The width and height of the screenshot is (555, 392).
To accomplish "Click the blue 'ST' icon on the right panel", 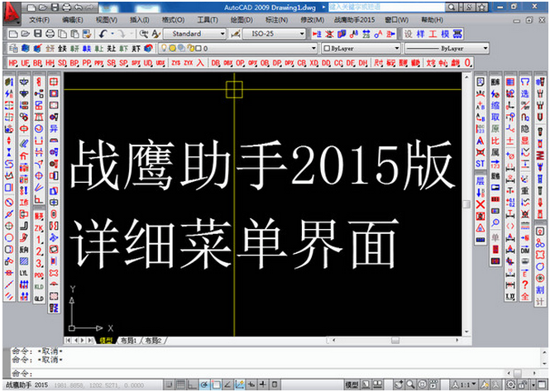I will 480,164.
